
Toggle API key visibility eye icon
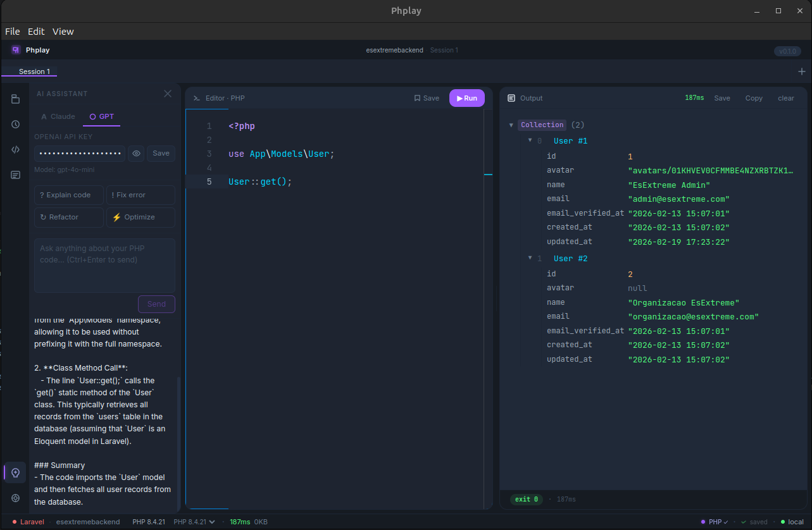pyautogui.click(x=136, y=153)
